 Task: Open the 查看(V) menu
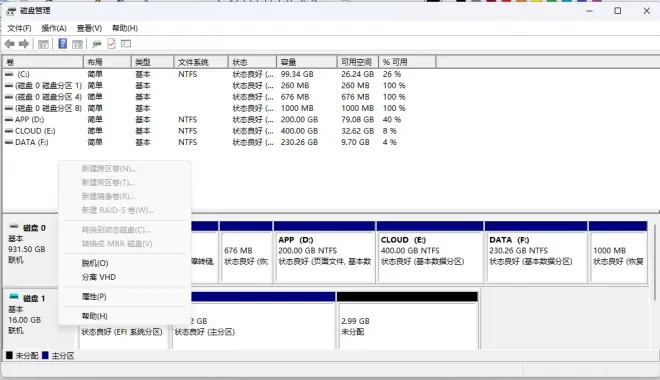pos(89,28)
